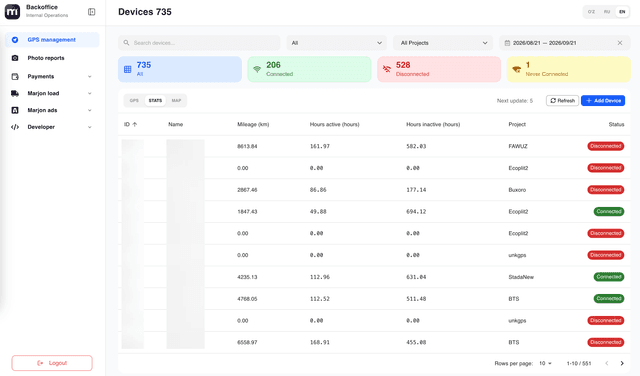This screenshot has height=376, width=640.
Task: Sort by Mileage (km) column header
Action: point(253,125)
